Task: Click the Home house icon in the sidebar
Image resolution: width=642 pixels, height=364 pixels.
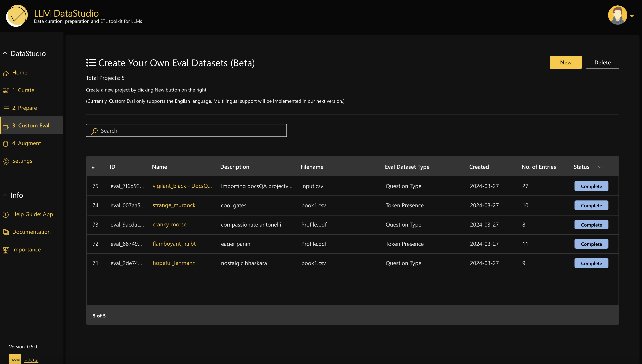Action: point(6,73)
